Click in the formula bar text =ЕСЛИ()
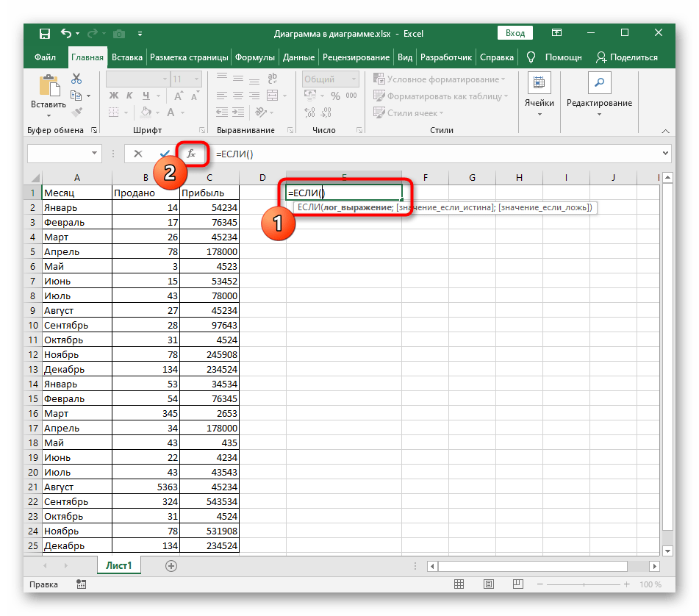Screen dimensions: 699x616 234,154
